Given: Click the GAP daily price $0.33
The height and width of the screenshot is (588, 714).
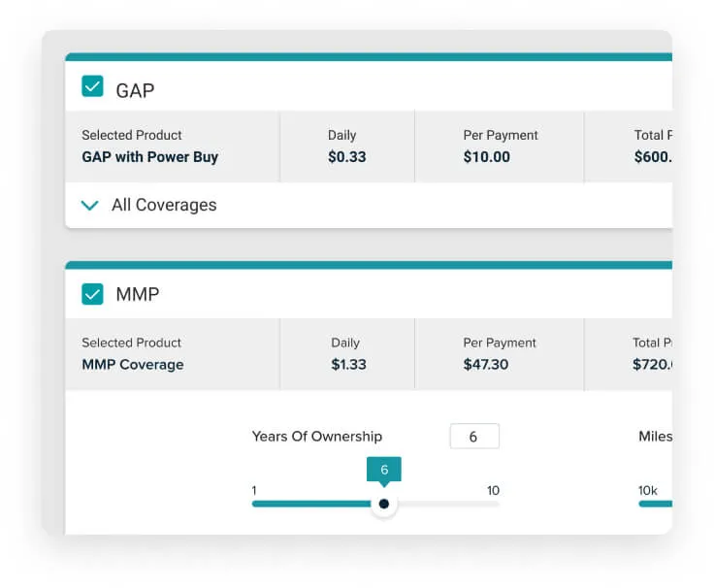Looking at the screenshot, I should [x=346, y=157].
